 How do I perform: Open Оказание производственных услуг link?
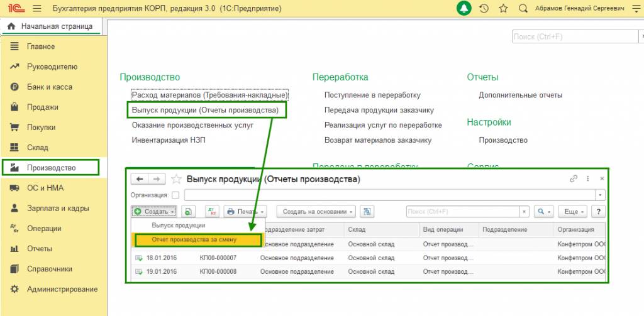(x=192, y=125)
